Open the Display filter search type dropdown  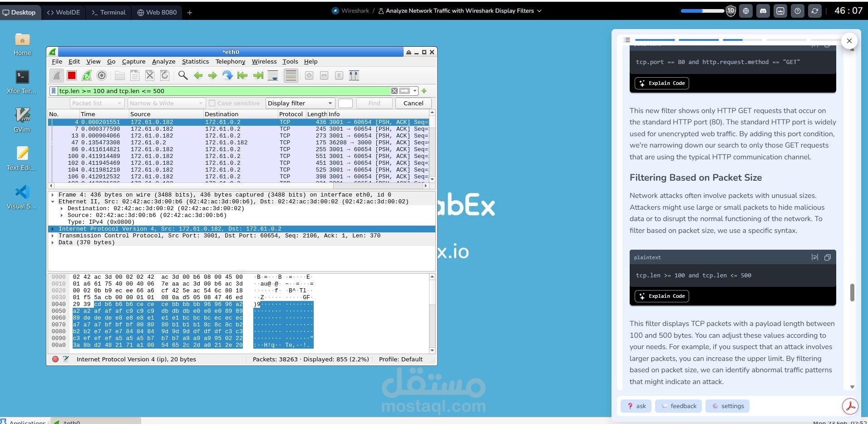coord(300,103)
